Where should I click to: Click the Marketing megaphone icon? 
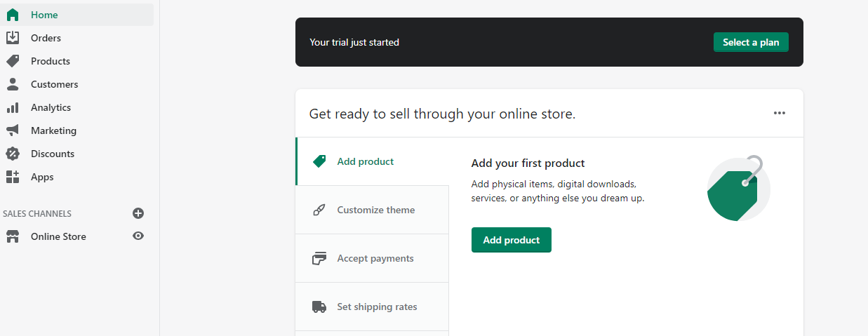coord(13,130)
